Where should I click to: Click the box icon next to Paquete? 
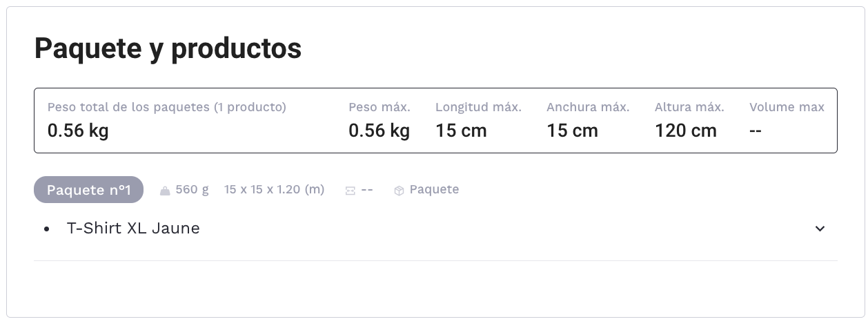[399, 191]
